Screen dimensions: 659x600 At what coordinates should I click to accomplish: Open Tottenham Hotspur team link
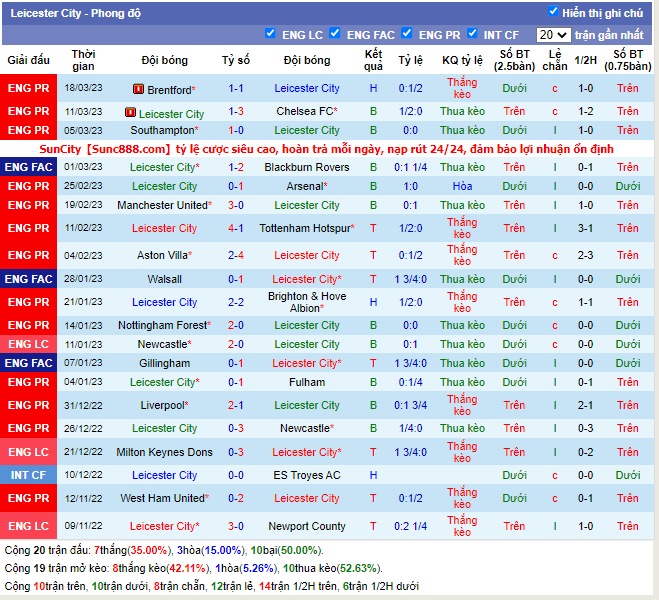[307, 229]
